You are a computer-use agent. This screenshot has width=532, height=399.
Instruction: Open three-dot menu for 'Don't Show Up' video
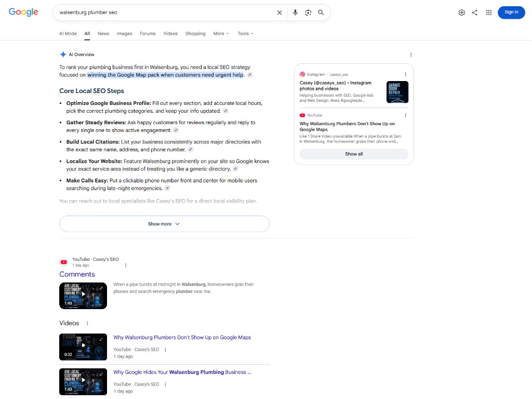(165, 350)
